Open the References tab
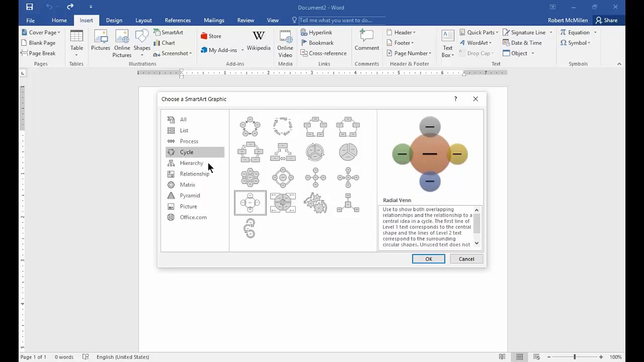Viewport: 644px width, 362px height. (x=178, y=20)
